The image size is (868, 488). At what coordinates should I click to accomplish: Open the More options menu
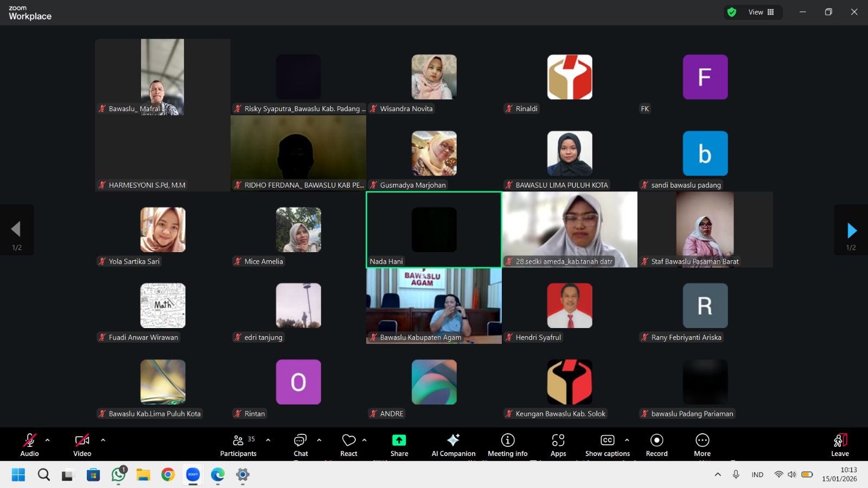(x=702, y=445)
